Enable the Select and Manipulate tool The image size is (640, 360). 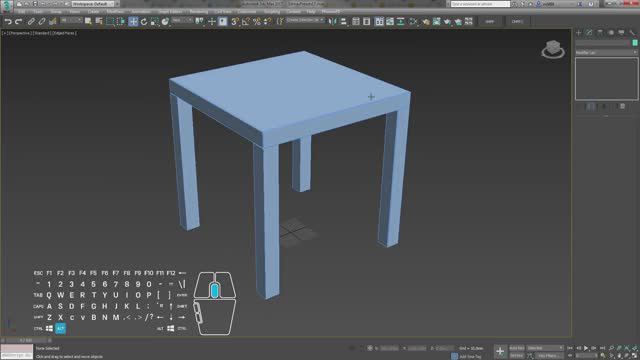pos(211,21)
